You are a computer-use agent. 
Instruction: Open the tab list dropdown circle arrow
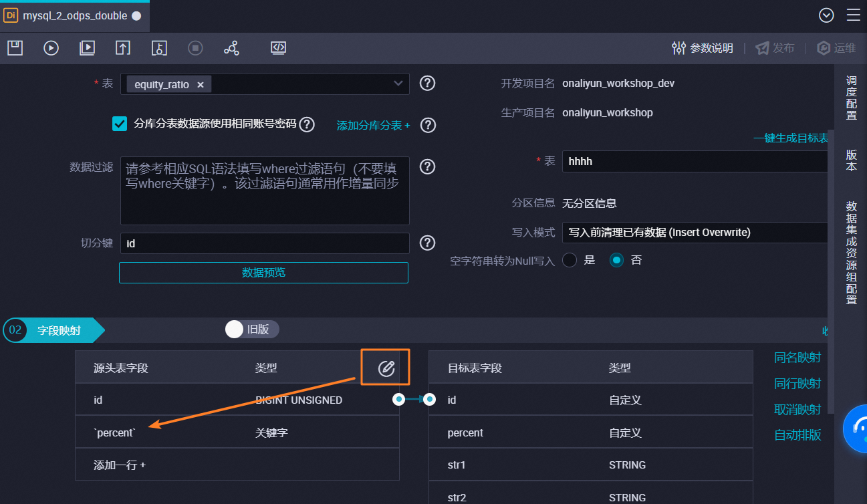pos(827,15)
